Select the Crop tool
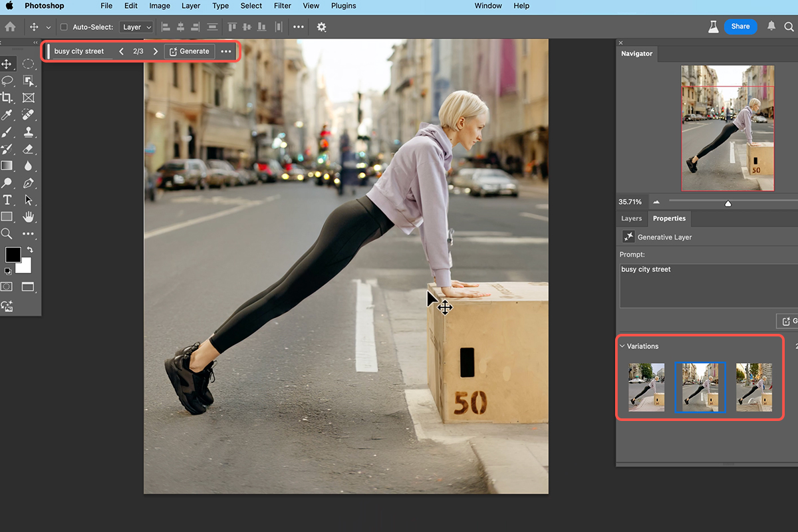The height and width of the screenshot is (532, 798). [x=8, y=98]
